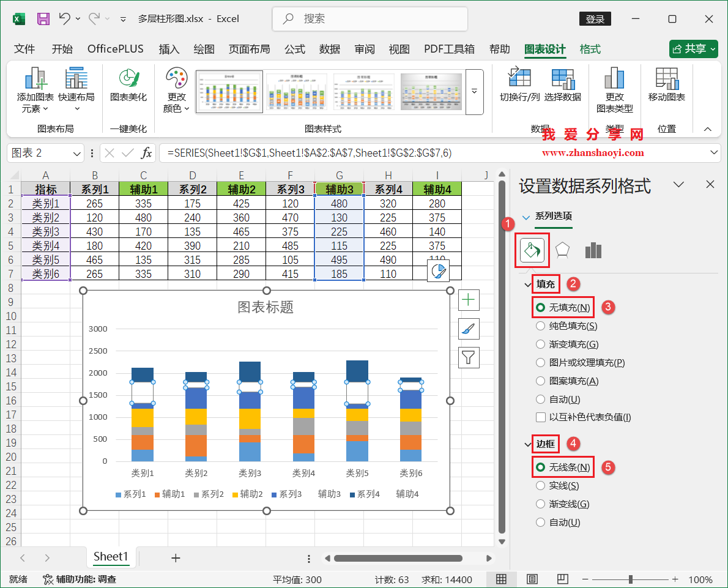Image resolution: width=728 pixels, height=588 pixels.
Task: Switch to Page Layout view icon
Action: click(532, 579)
